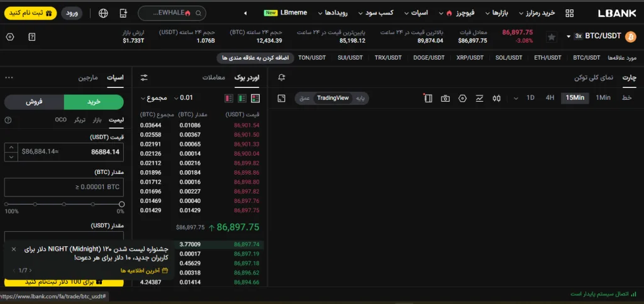Screen dimensions: 644x304
Task: Open the chart indicators icon
Action: tap(480, 98)
